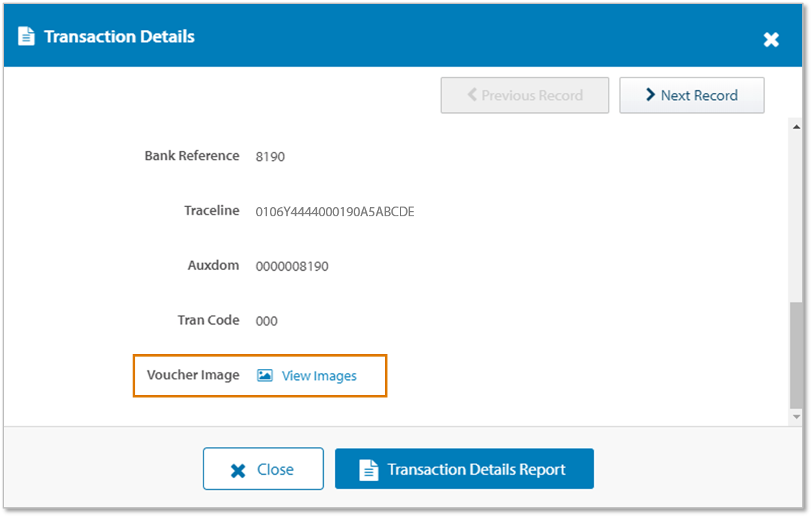Close the dialog with the header X icon
Viewport: 812px width, 517px height.
tap(771, 40)
